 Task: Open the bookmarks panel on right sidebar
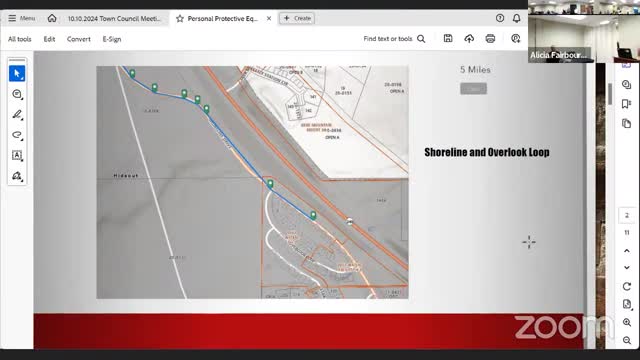click(626, 104)
